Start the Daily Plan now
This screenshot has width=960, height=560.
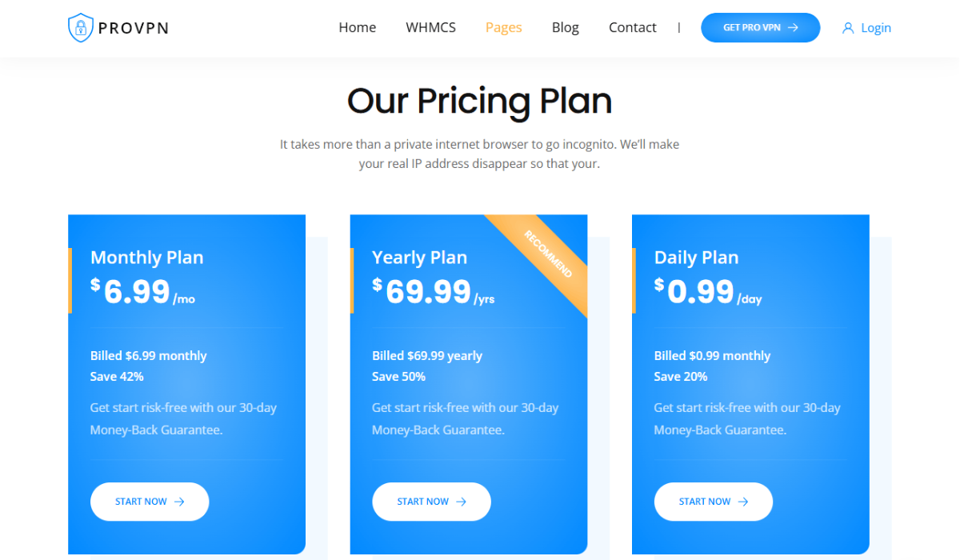point(714,502)
